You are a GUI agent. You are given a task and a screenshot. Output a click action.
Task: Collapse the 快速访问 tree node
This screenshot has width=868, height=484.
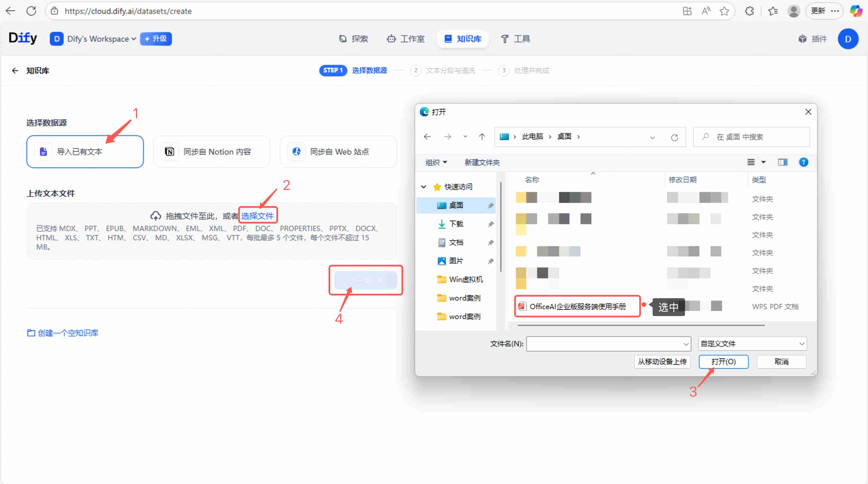pos(424,187)
